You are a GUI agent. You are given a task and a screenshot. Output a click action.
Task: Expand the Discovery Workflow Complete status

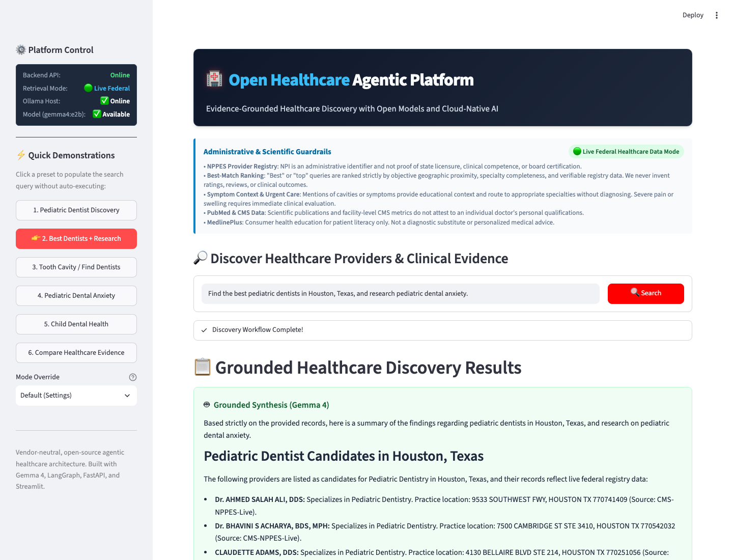(x=443, y=330)
